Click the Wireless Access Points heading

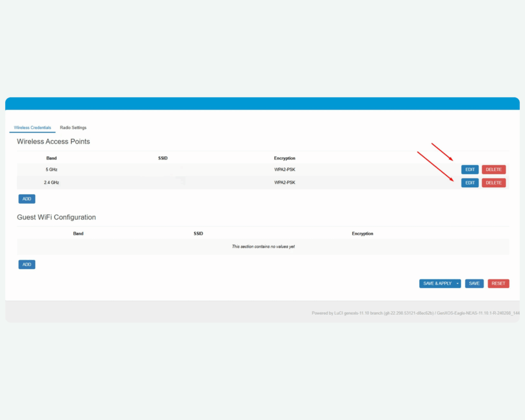[x=53, y=142]
